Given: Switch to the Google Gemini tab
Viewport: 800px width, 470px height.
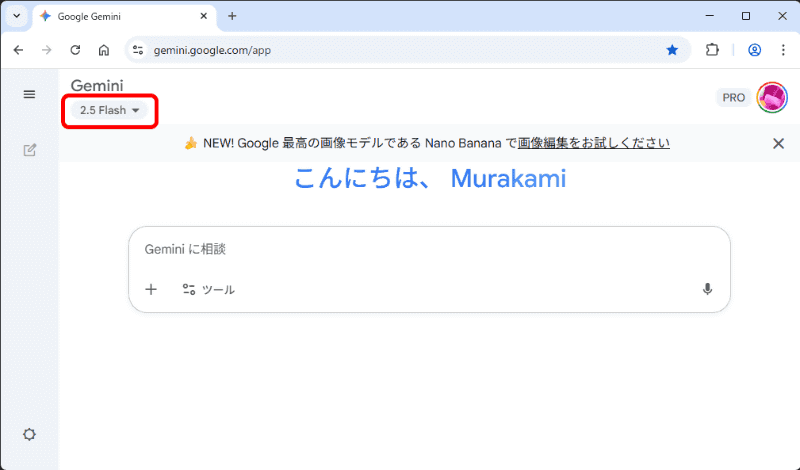Looking at the screenshot, I should 124,16.
